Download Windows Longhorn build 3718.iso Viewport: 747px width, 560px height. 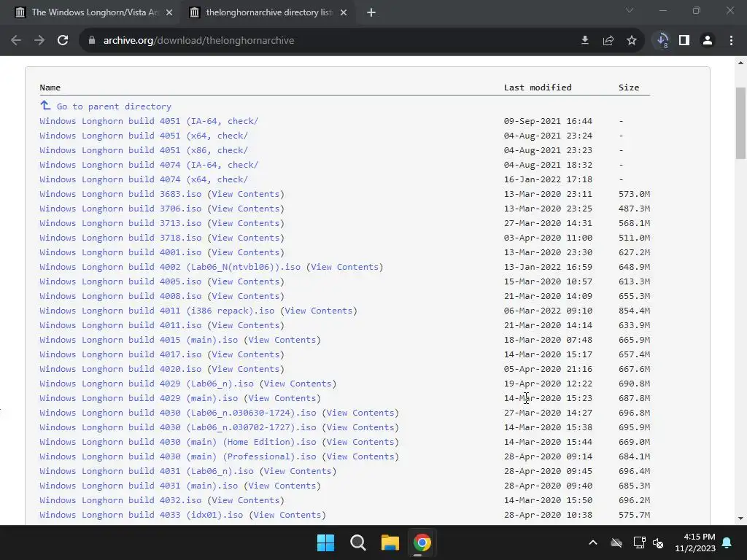[x=120, y=238]
